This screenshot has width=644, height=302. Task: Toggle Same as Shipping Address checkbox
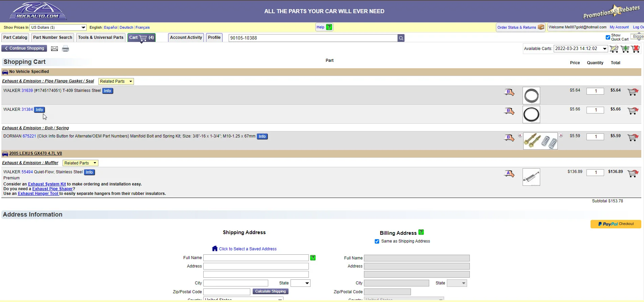[377, 241]
